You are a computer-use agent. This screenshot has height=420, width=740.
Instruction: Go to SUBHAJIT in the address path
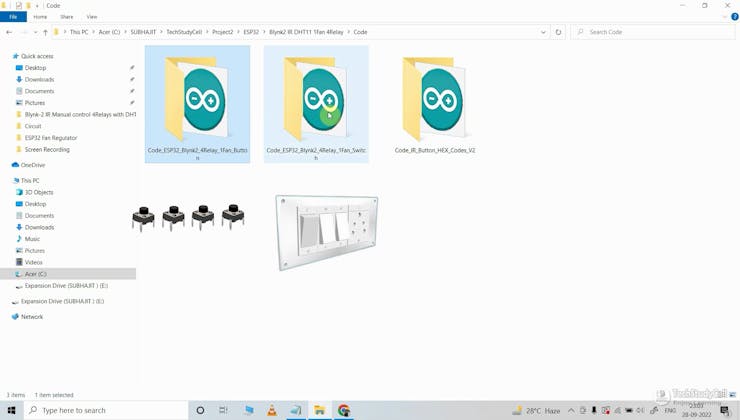pyautogui.click(x=143, y=32)
